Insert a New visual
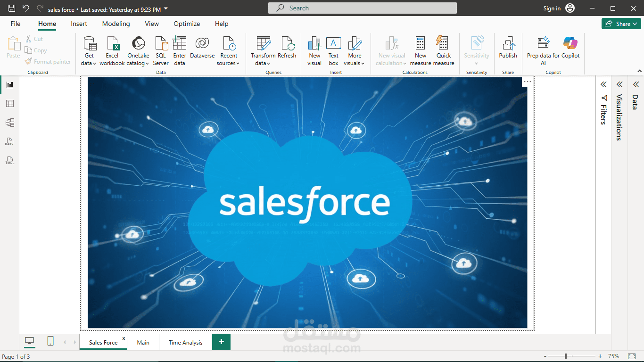This screenshot has width=644, height=362. pyautogui.click(x=314, y=51)
